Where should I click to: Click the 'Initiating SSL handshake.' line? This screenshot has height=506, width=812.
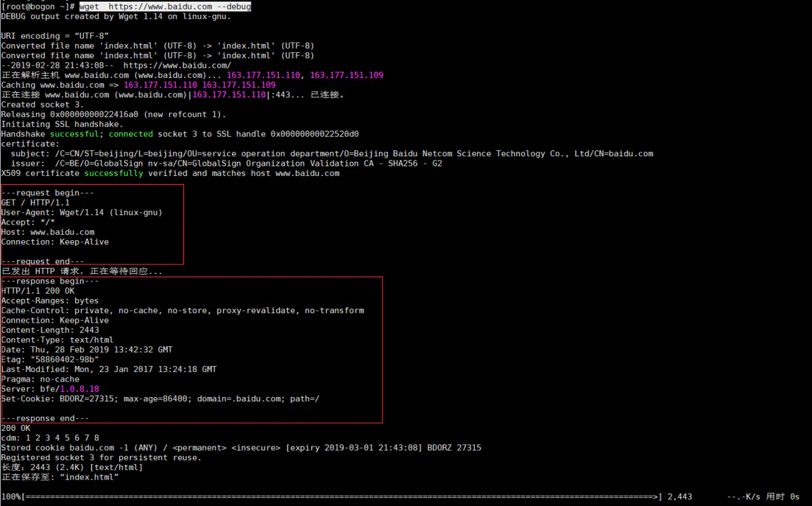click(x=62, y=124)
